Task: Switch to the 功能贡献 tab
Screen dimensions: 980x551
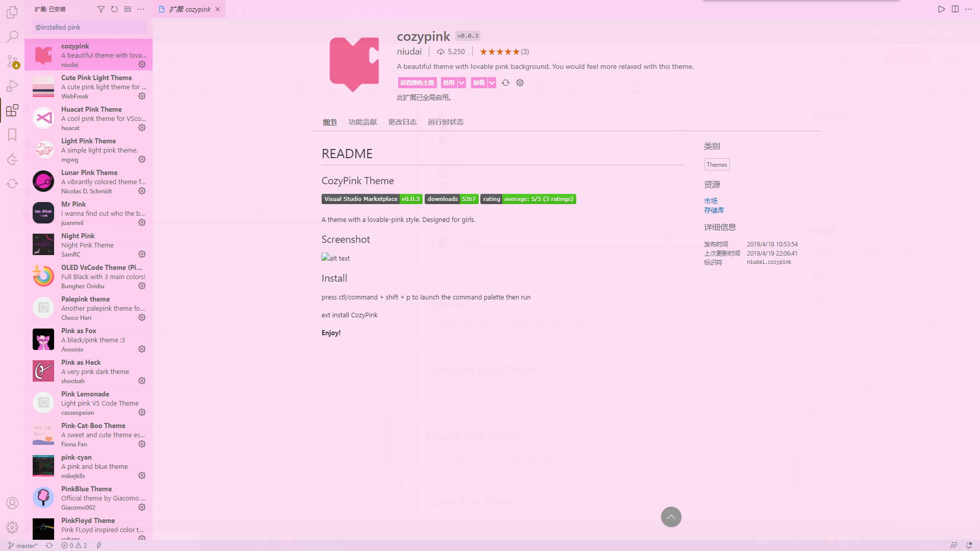Action: (x=362, y=122)
